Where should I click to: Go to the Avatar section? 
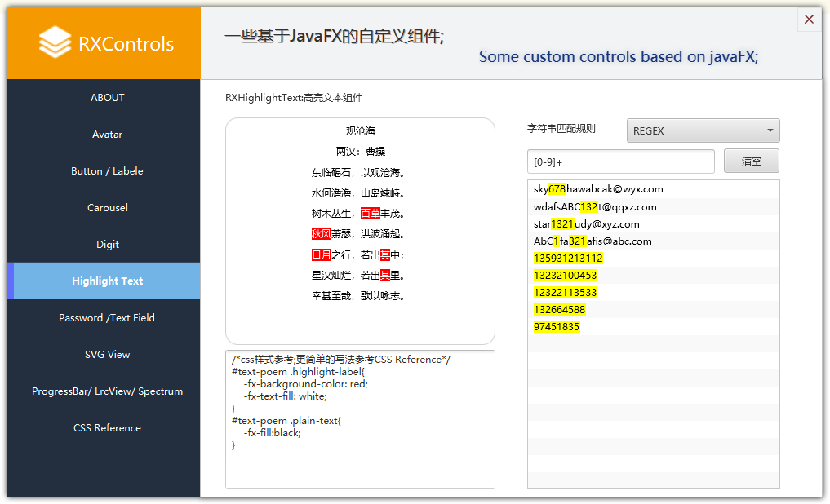107,135
